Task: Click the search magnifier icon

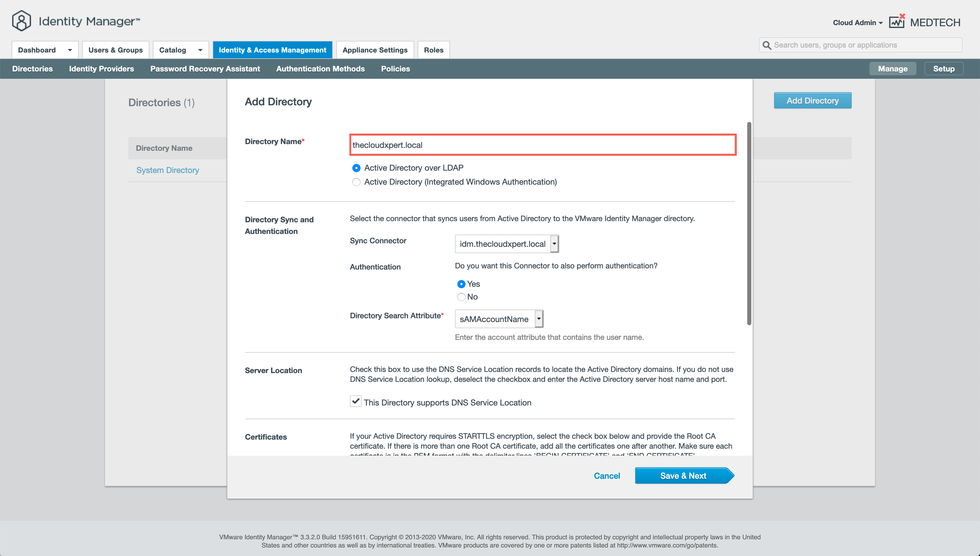Action: coord(766,46)
